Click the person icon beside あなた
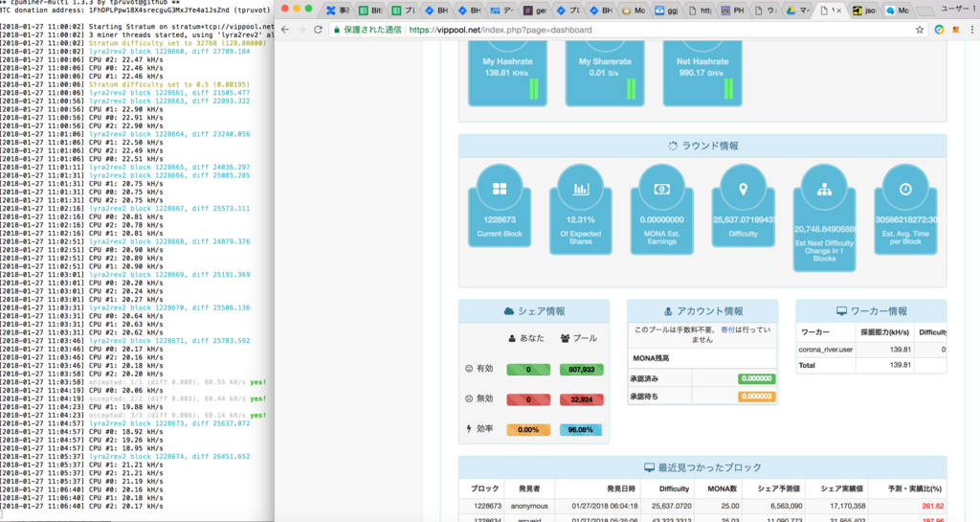Viewport: 980px width, 522px height. pyautogui.click(x=513, y=338)
